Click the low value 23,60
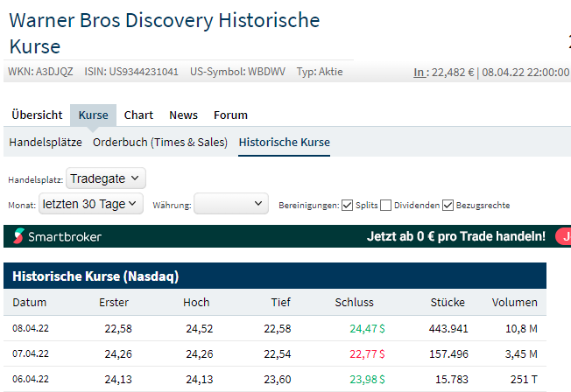The height and width of the screenshot is (392, 571). (x=278, y=380)
